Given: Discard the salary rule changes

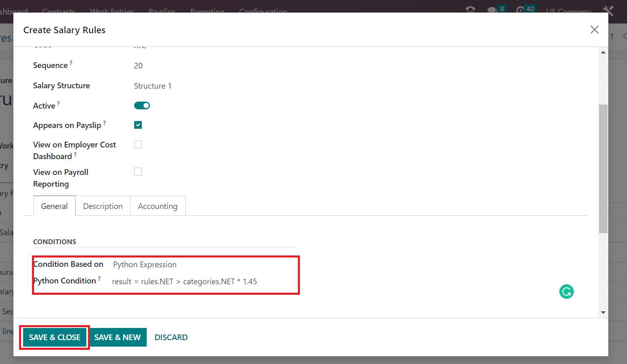Looking at the screenshot, I should tap(171, 337).
